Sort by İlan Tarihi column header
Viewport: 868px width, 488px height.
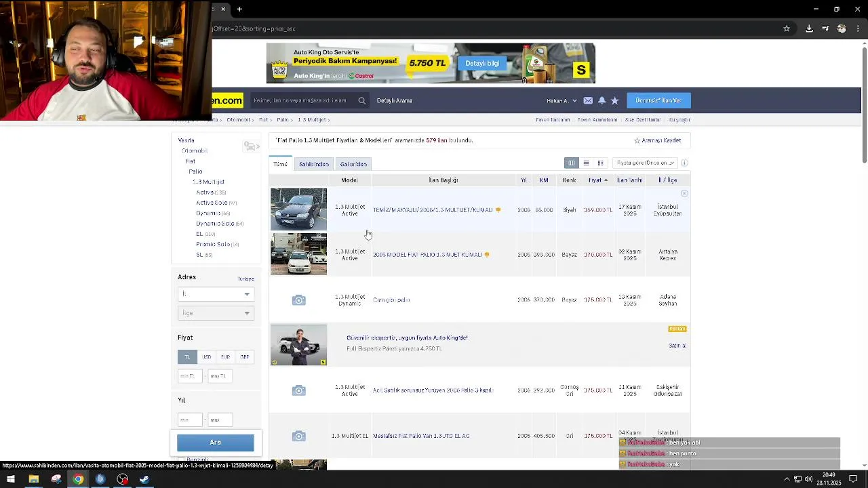(x=629, y=180)
